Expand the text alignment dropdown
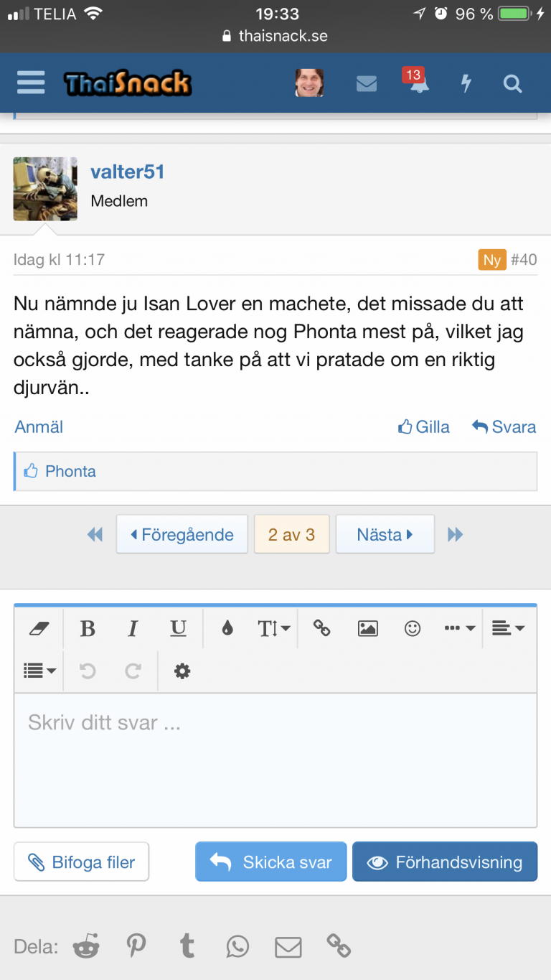This screenshot has width=551, height=980. 508,629
